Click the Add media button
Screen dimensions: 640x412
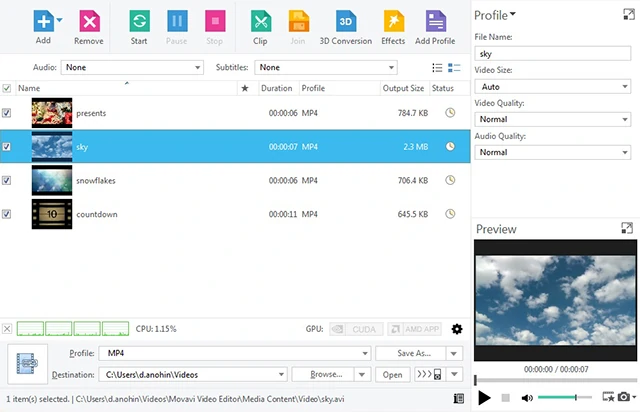point(43,26)
